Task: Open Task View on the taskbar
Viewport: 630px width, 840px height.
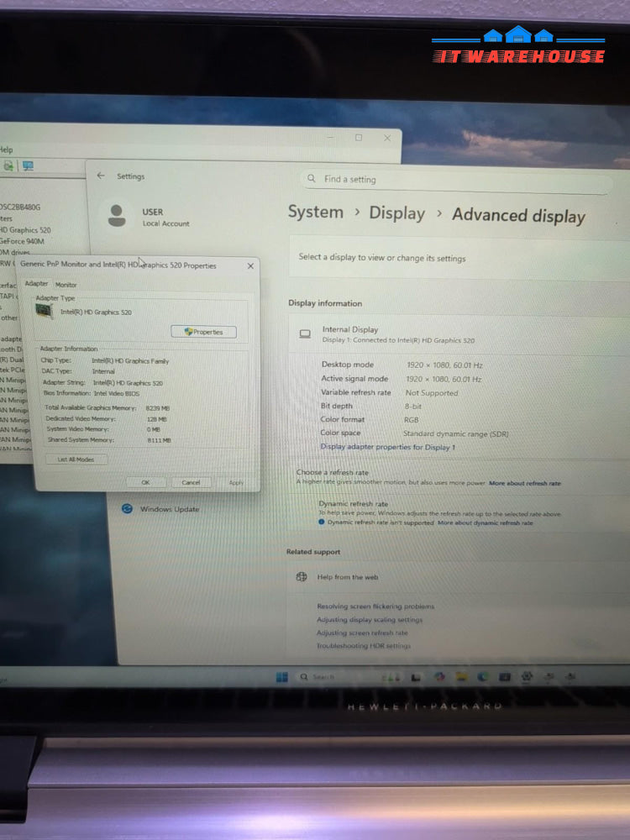Action: tap(416, 678)
